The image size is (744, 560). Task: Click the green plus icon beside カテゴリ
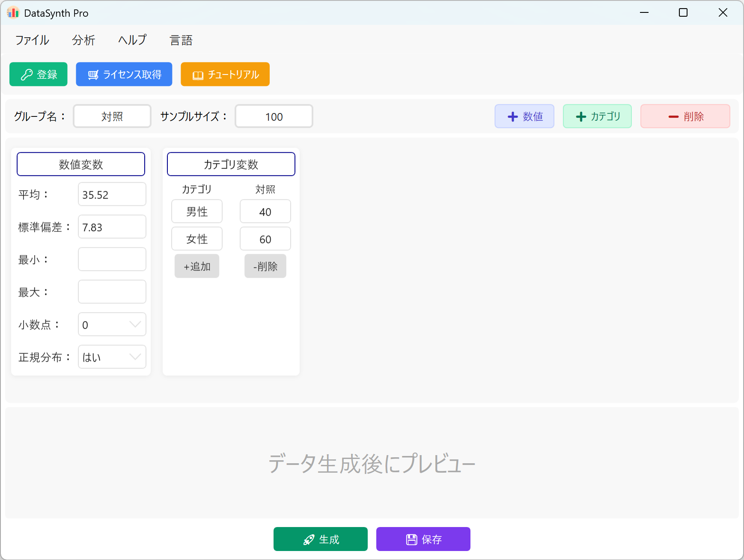(x=581, y=116)
